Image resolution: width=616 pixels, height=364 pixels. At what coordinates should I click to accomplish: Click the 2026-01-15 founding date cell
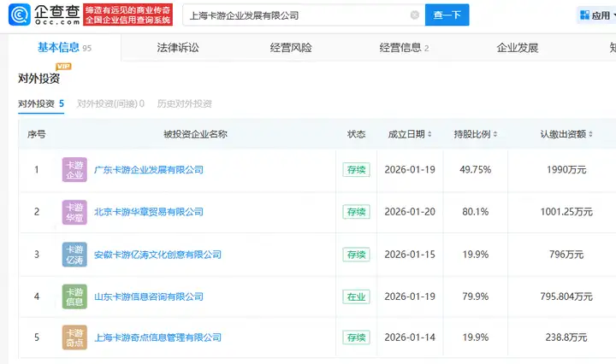point(410,255)
